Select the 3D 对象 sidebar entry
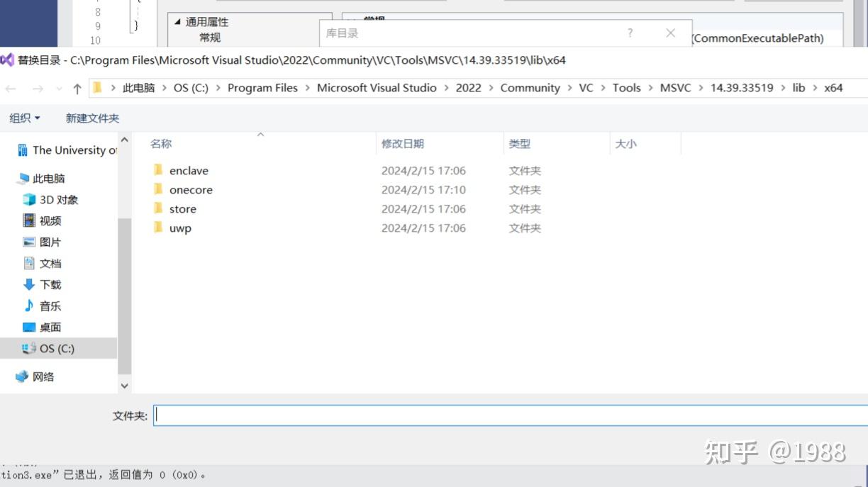The image size is (868, 487). coord(55,199)
